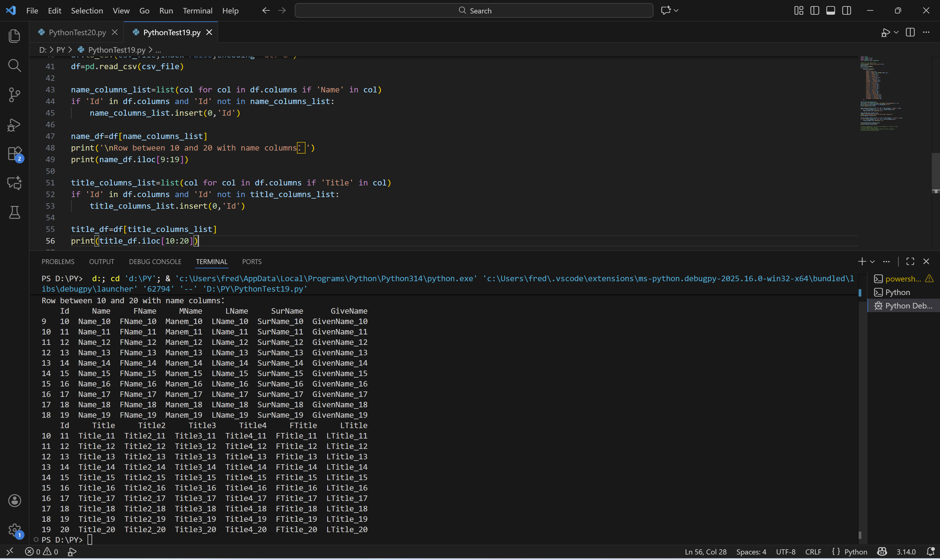Image resolution: width=940 pixels, height=560 pixels.
Task: Click Spaces: 4 indentation setting
Action: [751, 552]
